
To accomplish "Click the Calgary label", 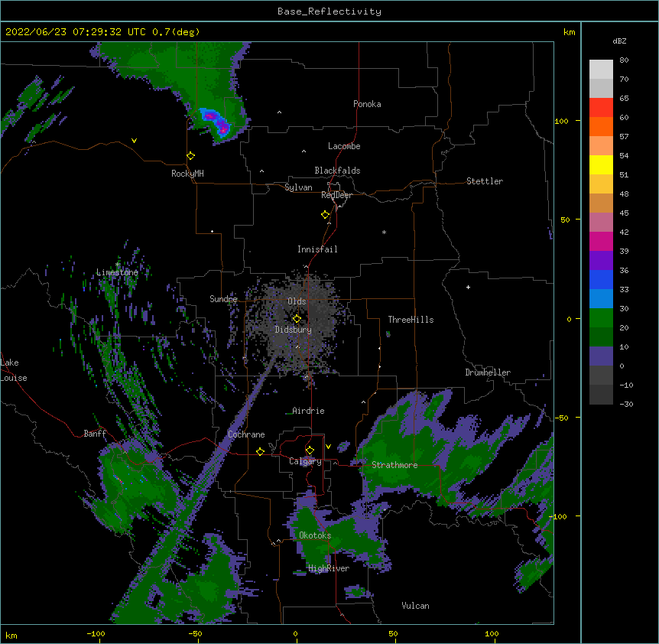I will click(305, 461).
